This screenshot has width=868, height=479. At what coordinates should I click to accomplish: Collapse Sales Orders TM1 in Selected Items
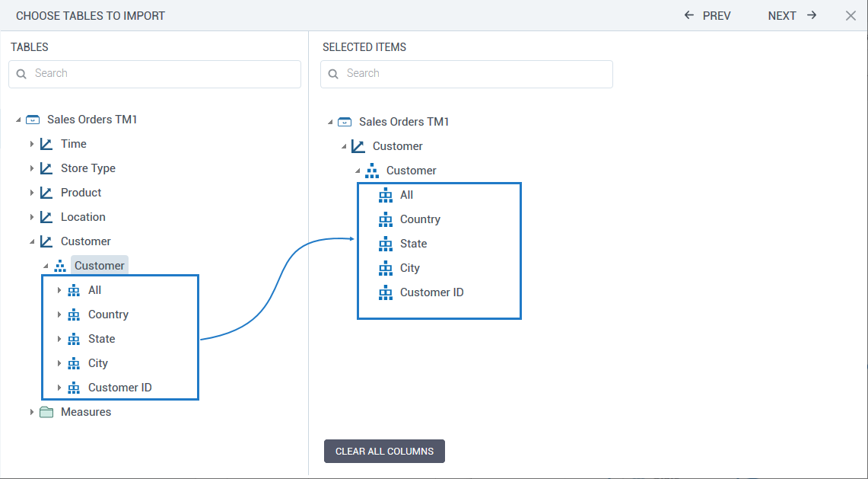click(x=330, y=122)
